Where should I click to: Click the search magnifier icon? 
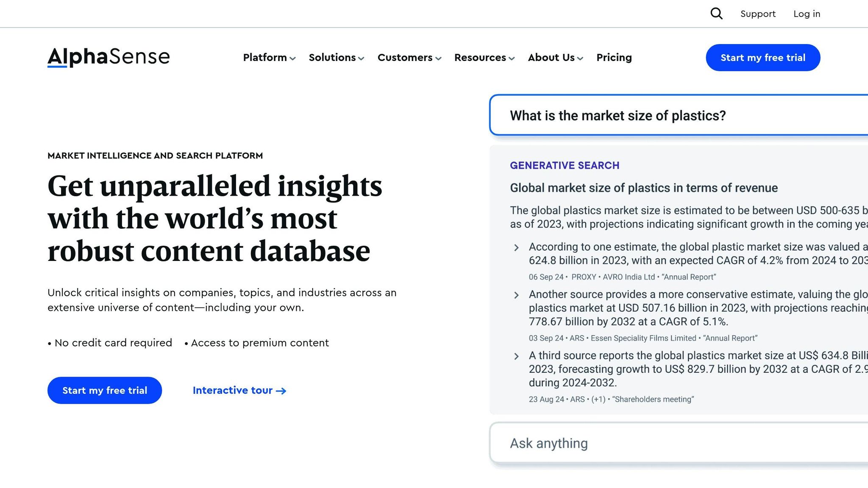click(x=716, y=14)
